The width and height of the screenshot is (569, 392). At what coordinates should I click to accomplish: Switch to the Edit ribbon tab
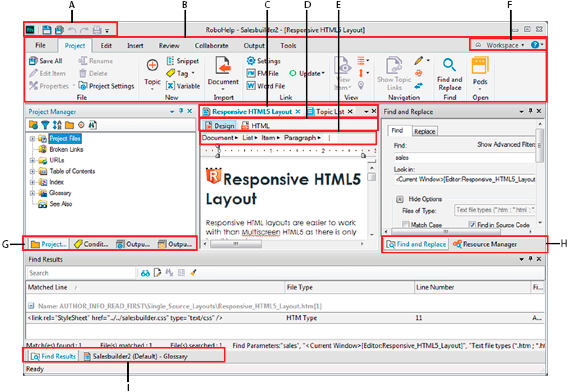106,46
